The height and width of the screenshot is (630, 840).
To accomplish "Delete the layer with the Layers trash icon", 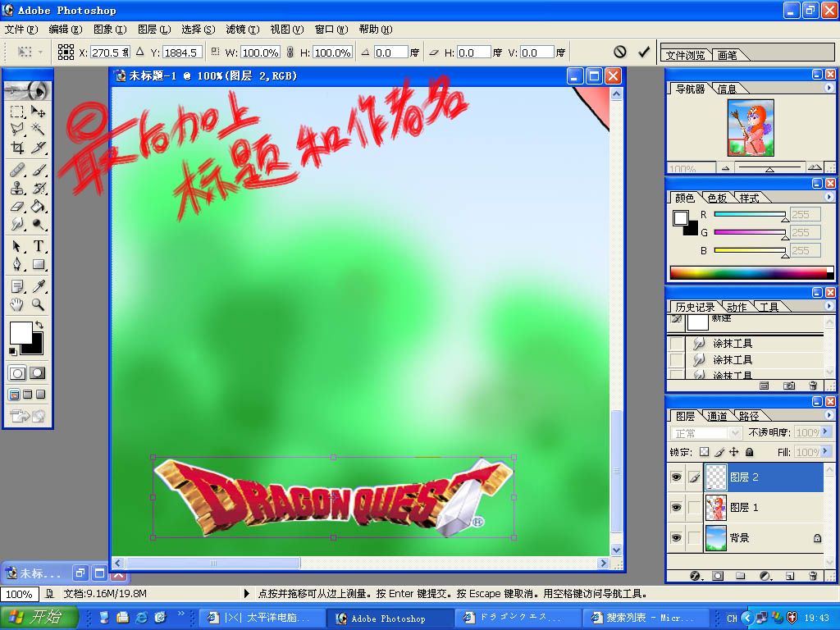I will point(813,576).
